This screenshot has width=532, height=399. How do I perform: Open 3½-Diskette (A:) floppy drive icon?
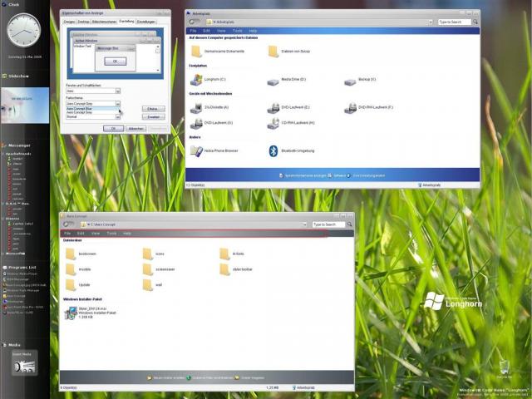point(196,107)
